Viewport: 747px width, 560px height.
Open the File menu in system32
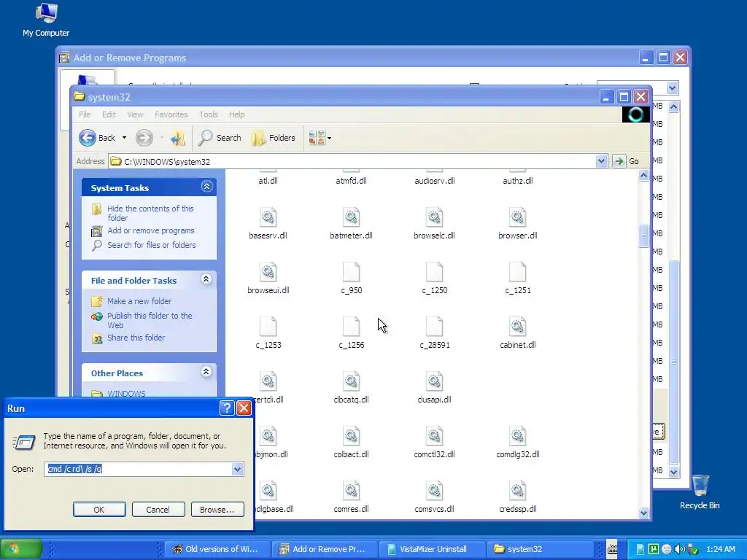coord(85,114)
